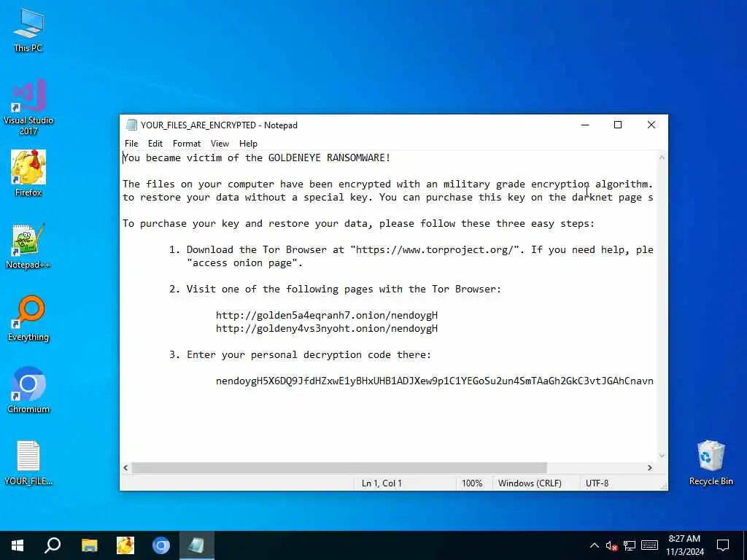Click the goldeny4vs3nyoht.onion URL line
Screen dimensions: 747x560
click(326, 329)
